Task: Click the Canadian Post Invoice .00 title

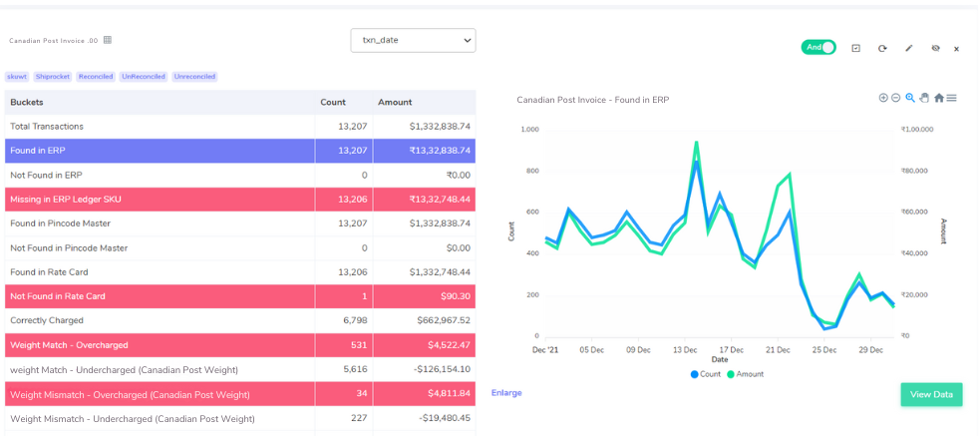Action: [x=53, y=40]
